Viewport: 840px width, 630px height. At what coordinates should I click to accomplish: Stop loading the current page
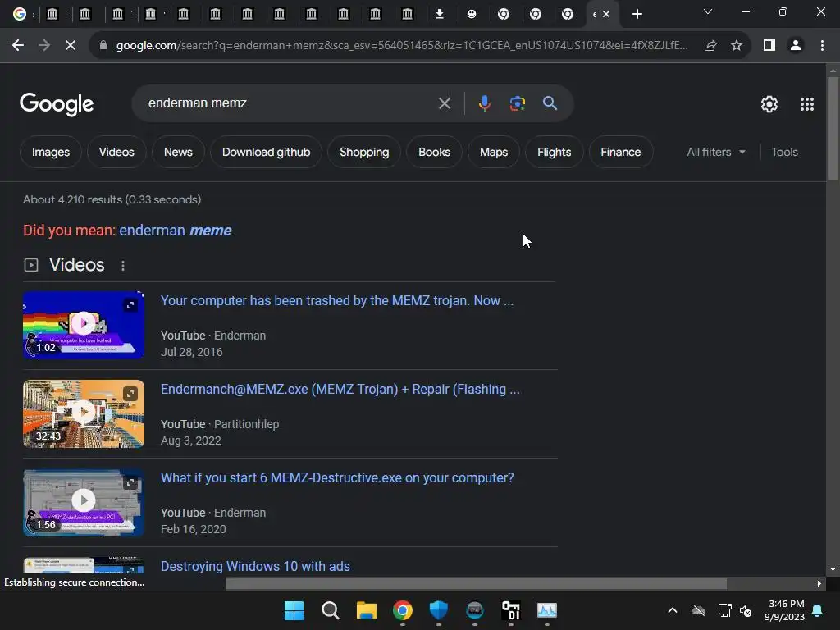[71, 46]
